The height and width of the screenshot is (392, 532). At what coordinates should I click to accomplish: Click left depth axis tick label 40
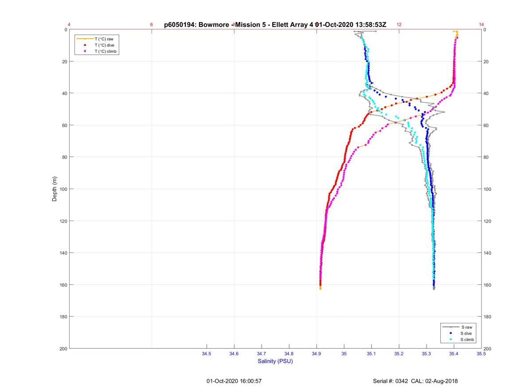pos(64,93)
